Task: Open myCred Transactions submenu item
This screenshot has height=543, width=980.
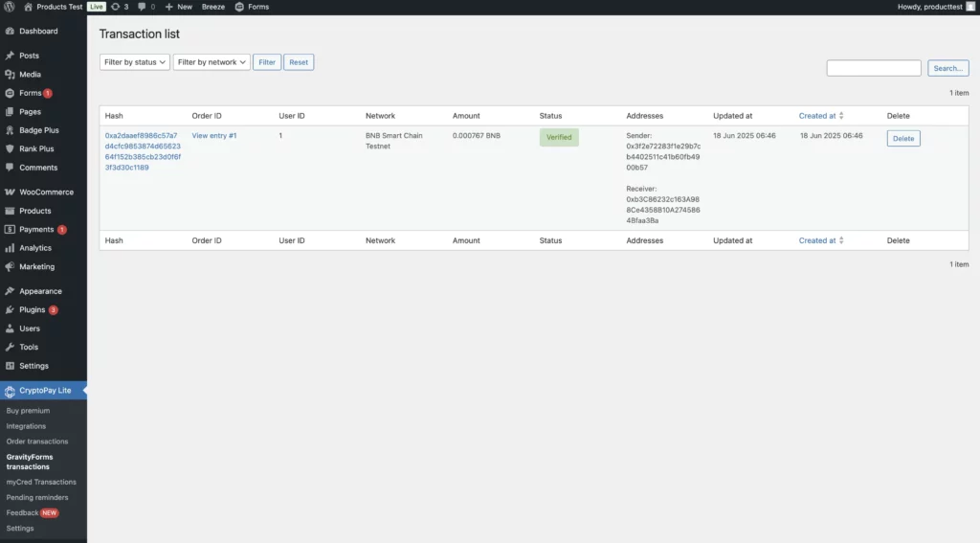Action: tap(41, 482)
